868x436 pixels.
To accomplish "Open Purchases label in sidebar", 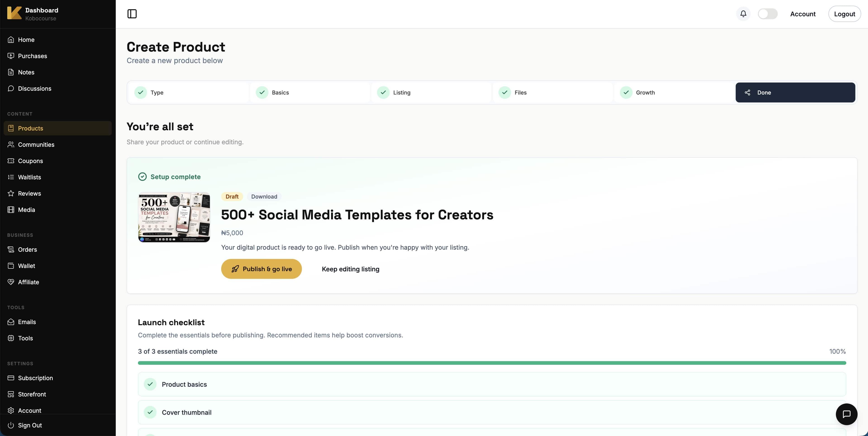I will (32, 56).
